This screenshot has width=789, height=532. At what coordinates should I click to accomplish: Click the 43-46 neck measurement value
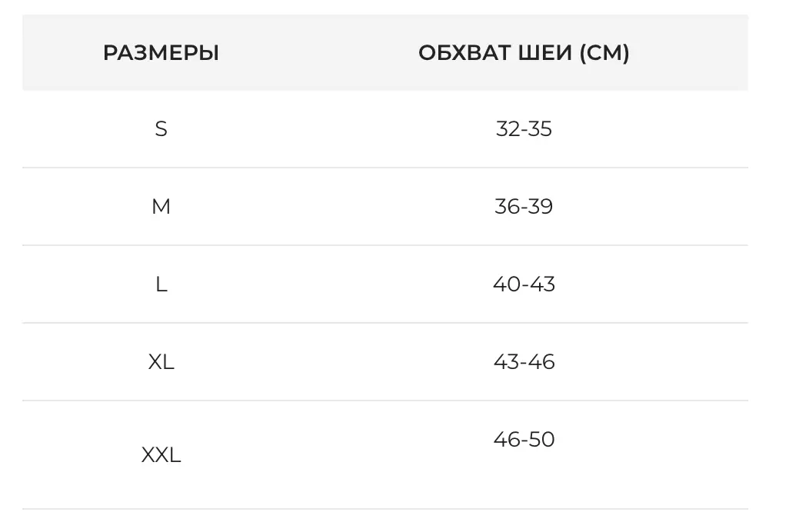524,362
